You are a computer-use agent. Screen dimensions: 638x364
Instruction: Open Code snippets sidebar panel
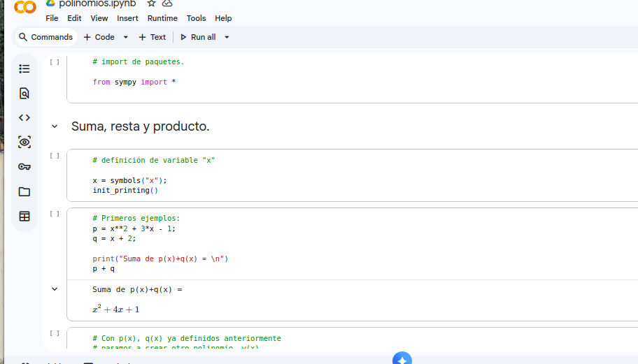24,118
